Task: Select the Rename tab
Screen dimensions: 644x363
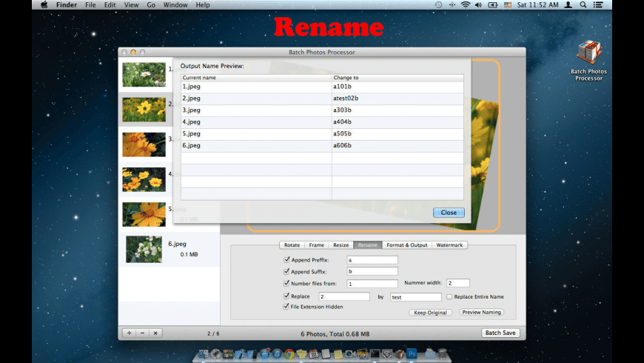Action: [368, 245]
